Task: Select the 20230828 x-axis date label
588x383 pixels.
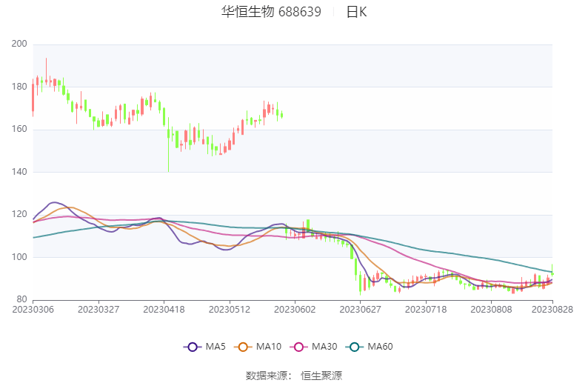Action: pos(552,310)
